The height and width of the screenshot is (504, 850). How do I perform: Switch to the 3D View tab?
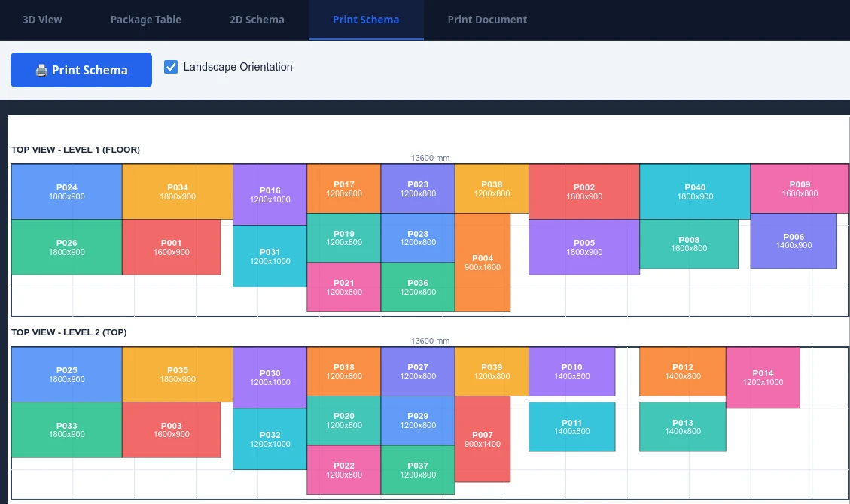point(42,20)
